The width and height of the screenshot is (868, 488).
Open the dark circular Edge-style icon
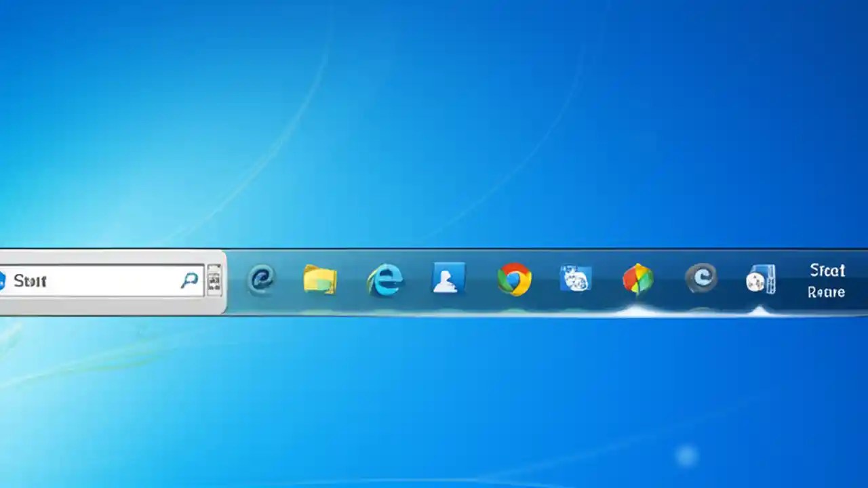pyautogui.click(x=702, y=277)
